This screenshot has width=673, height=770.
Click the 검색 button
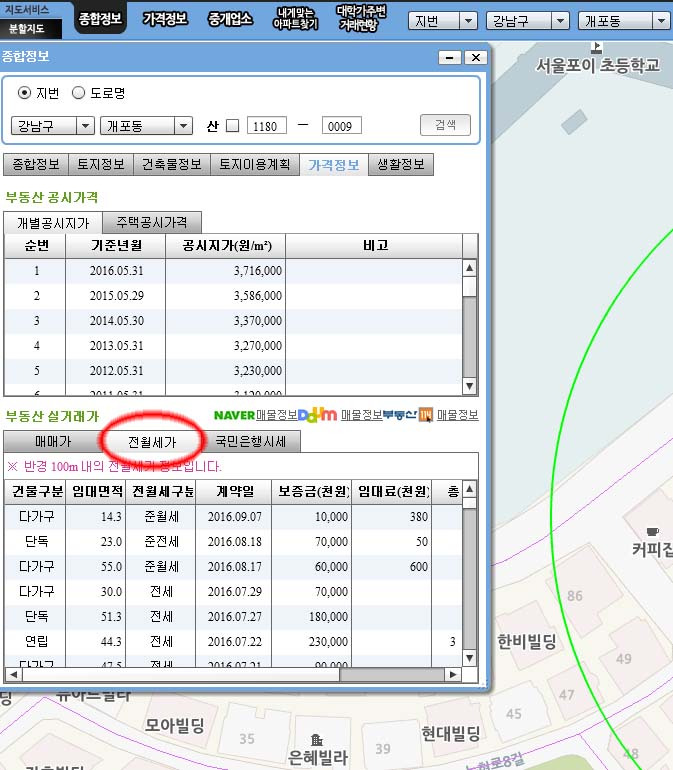point(446,125)
